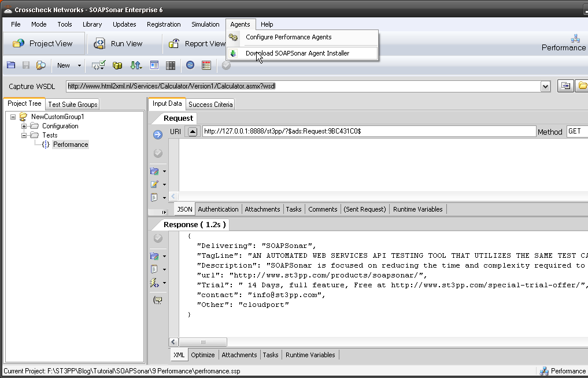This screenshot has width=588, height=378.
Task: Open the Optimize tab in Response
Action: pos(202,355)
